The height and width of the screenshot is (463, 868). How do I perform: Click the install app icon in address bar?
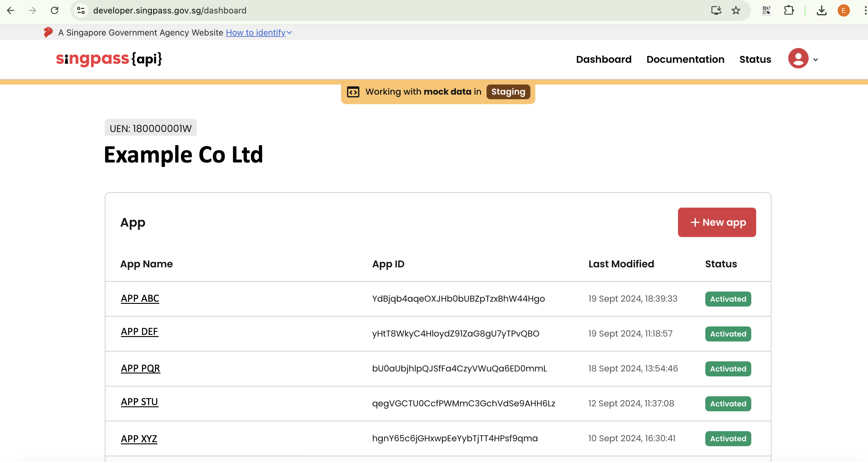click(x=716, y=11)
